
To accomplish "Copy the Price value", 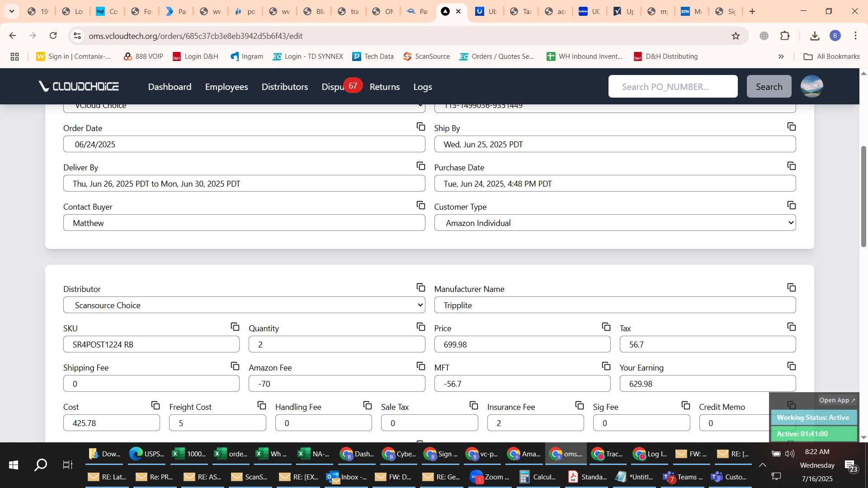I will coord(606,327).
